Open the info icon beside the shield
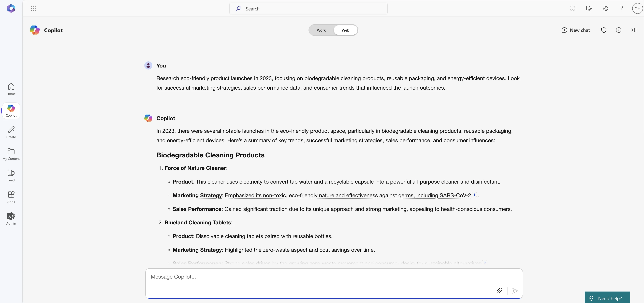 619,30
